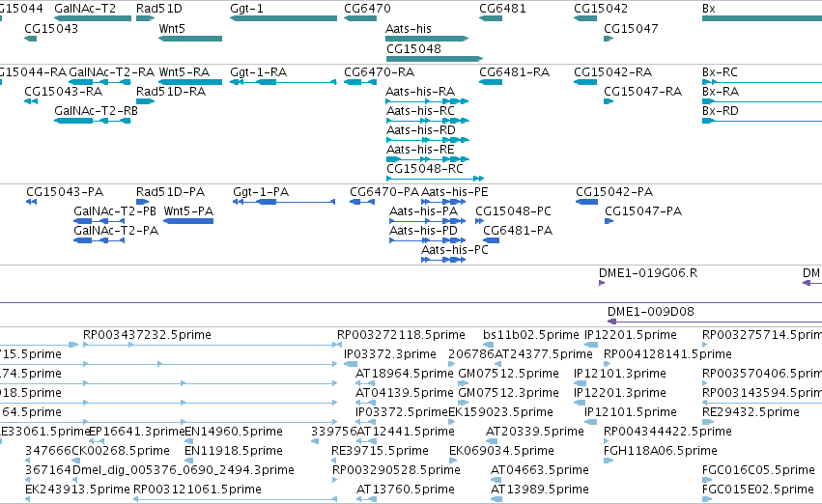
Task: Click the Wnt5 gene bar
Action: tap(190, 39)
